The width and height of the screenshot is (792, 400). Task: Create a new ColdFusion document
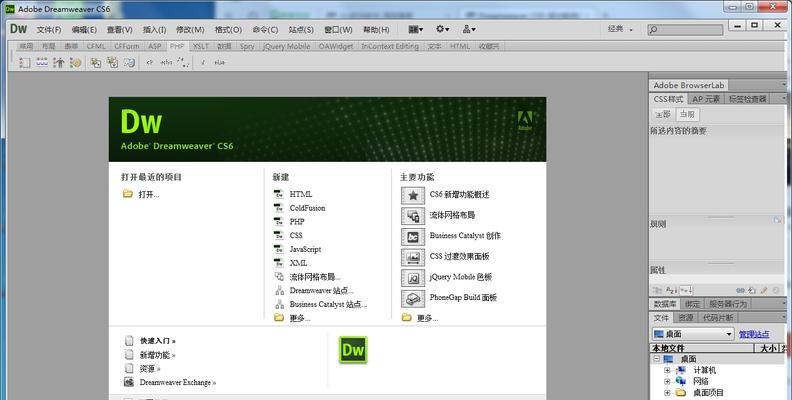(x=307, y=208)
